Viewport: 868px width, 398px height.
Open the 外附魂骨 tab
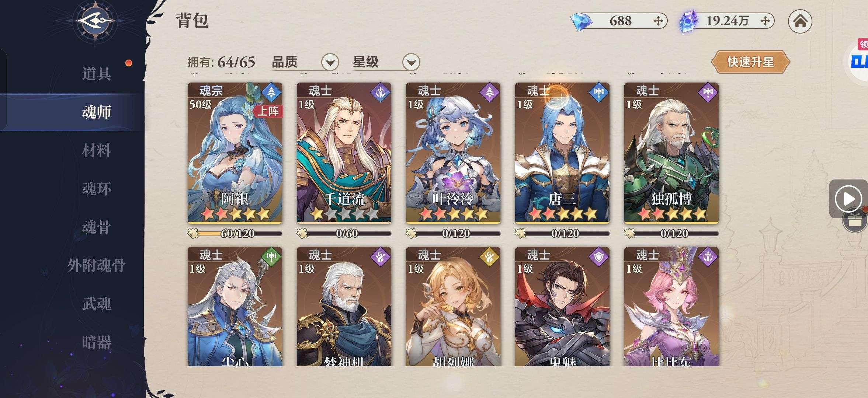tap(96, 265)
